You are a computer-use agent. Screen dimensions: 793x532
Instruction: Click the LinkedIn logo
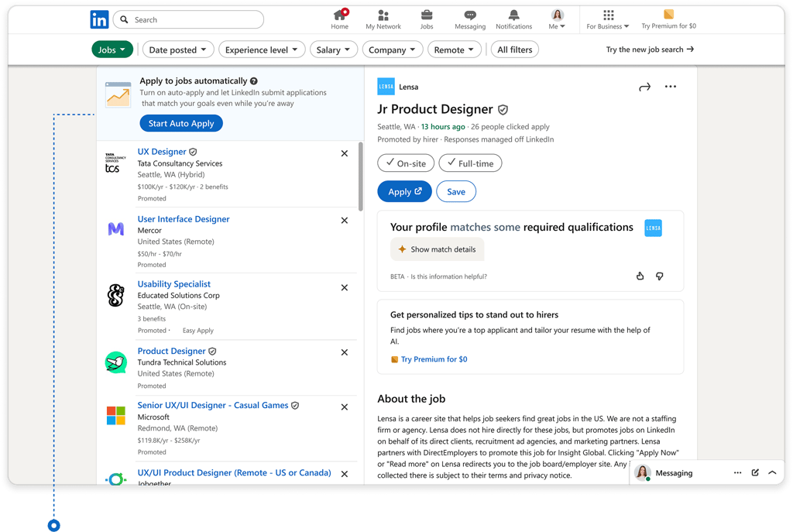99,19
